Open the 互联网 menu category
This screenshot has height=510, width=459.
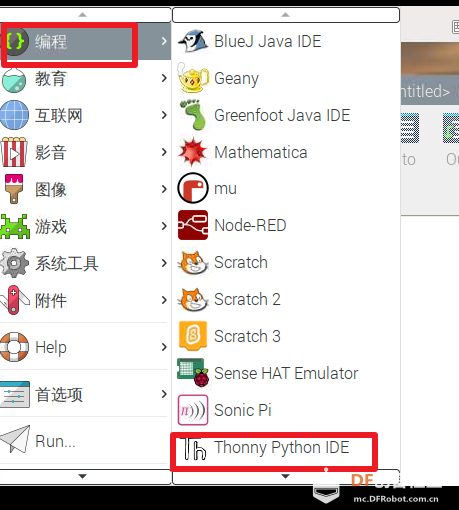pyautogui.click(x=85, y=115)
